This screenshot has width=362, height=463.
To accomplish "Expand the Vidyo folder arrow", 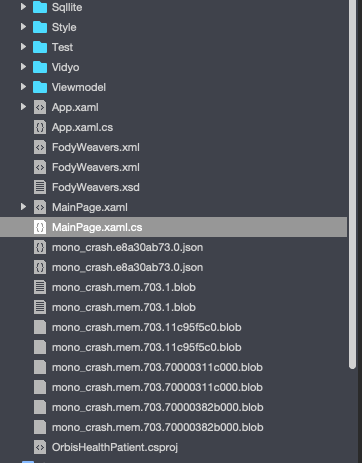I will (23, 67).
